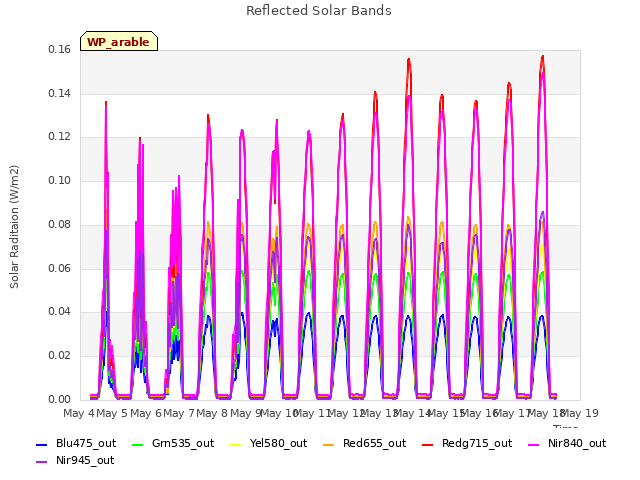
Task: Click the orange Red655_out color swatch
Action: point(329,444)
